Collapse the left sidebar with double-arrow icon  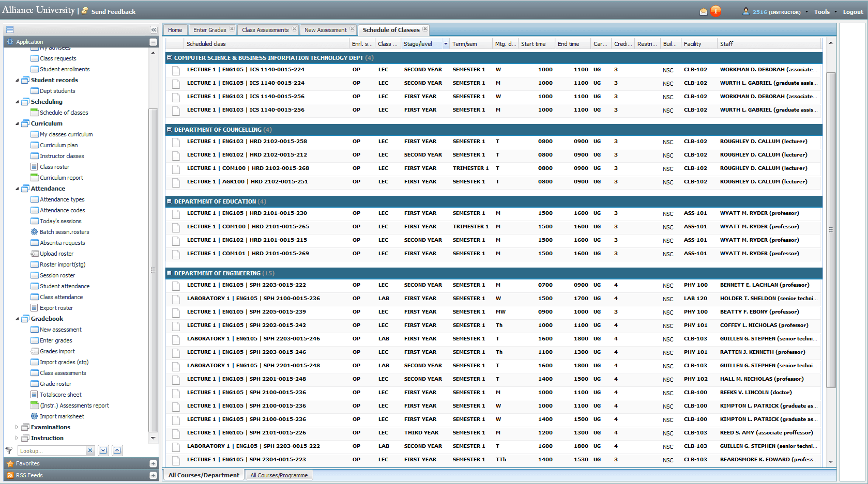pyautogui.click(x=153, y=30)
